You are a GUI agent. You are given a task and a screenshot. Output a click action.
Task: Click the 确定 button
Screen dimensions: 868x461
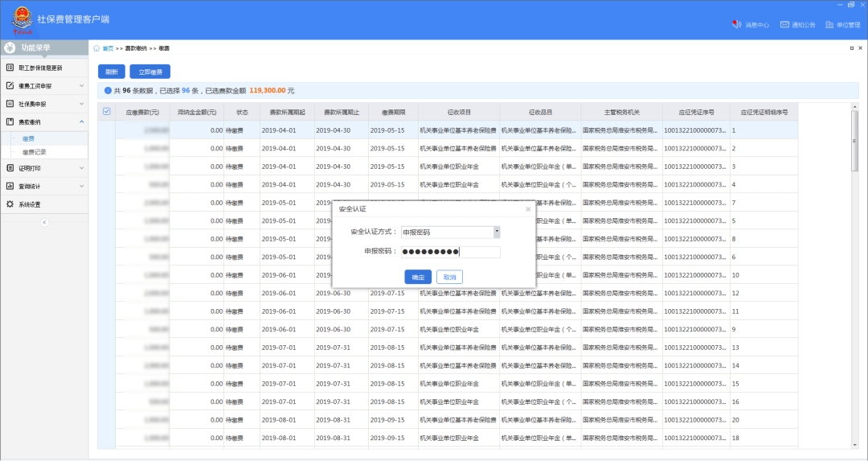(x=418, y=277)
